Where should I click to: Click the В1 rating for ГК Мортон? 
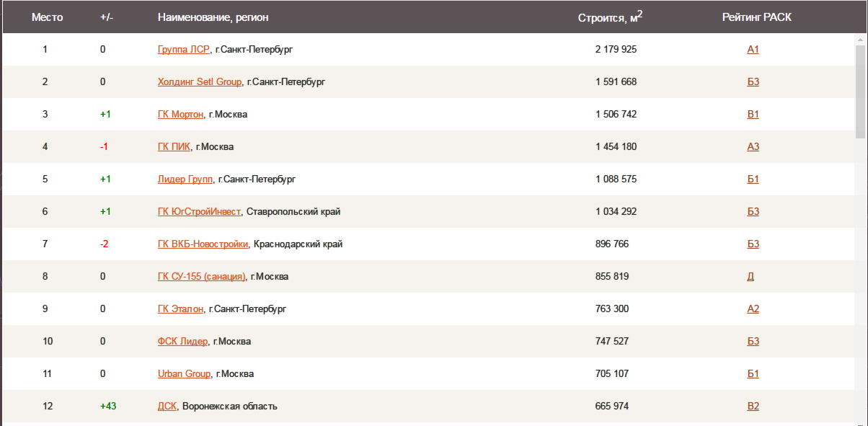click(x=753, y=115)
